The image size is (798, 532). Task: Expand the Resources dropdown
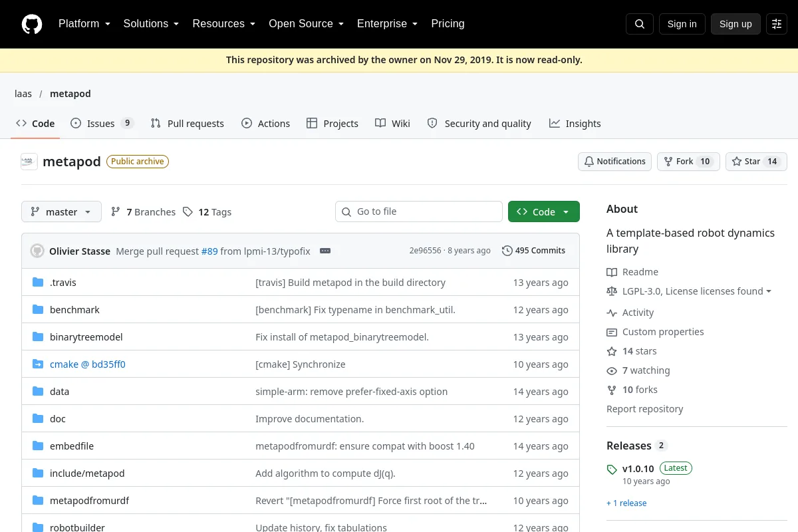(x=224, y=24)
